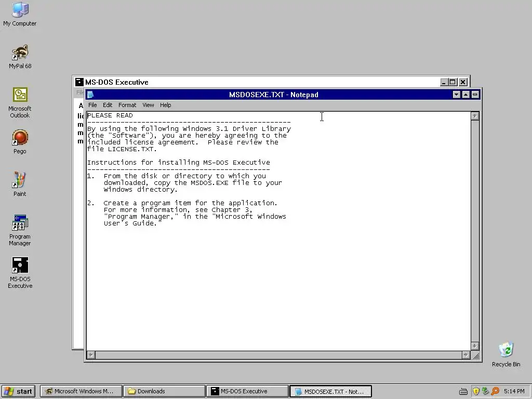The height and width of the screenshot is (399, 532).
Task: Click the Notepad title bar system icon
Action: pos(90,95)
